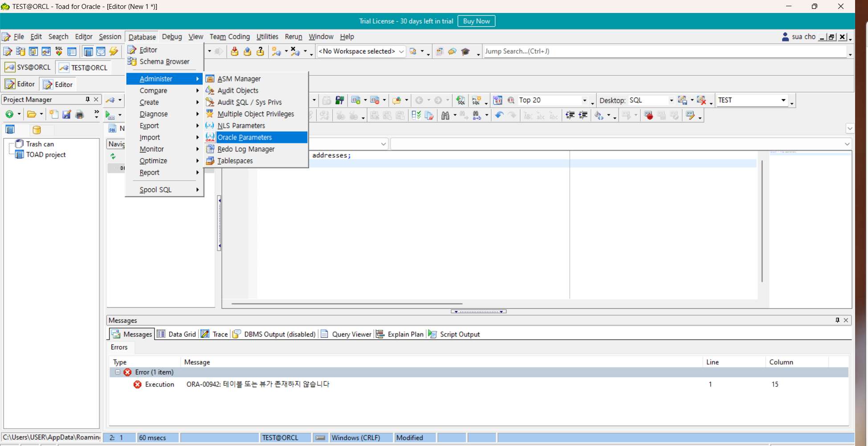
Task: Click execute script green play icon
Action: click(x=110, y=115)
